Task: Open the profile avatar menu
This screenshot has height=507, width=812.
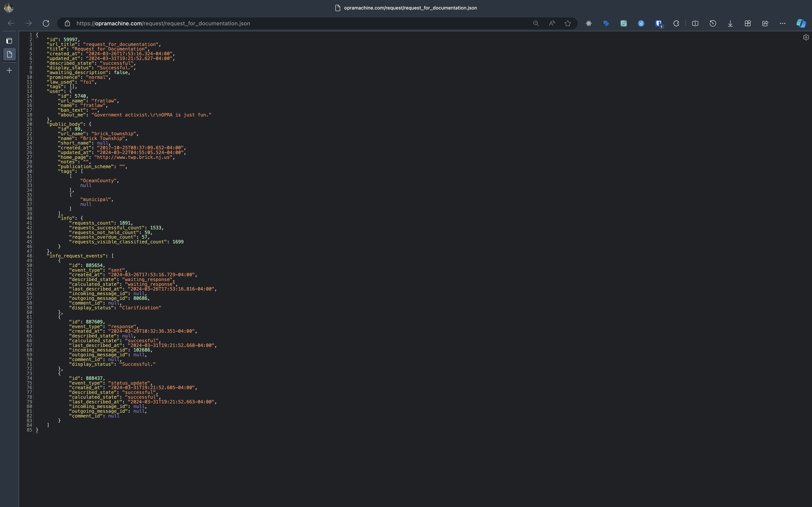Action: [x=9, y=8]
